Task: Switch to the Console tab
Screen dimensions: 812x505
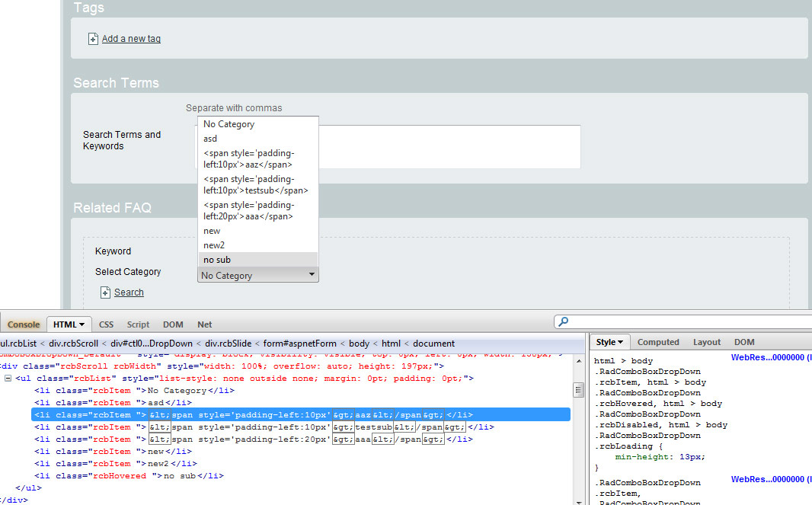Action: (24, 324)
